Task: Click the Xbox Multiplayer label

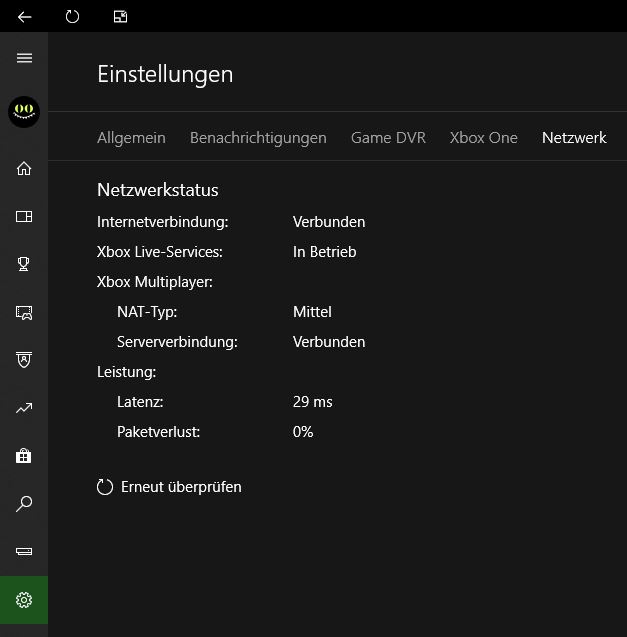Action: [x=155, y=282]
